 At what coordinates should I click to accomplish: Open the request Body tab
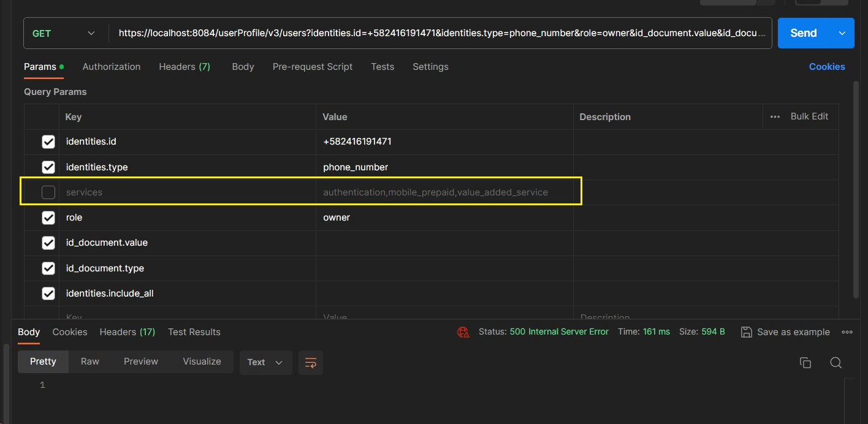click(243, 67)
